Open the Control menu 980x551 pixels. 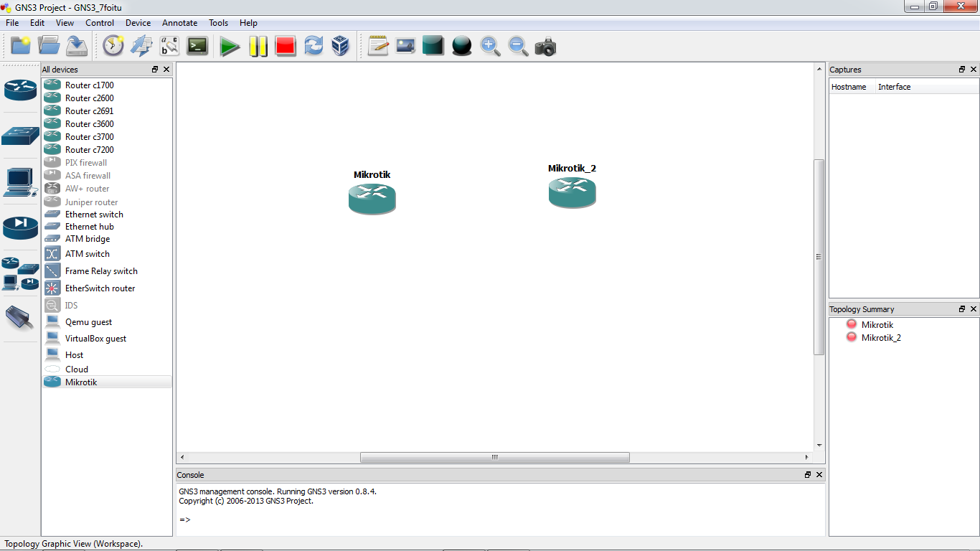tap(100, 23)
